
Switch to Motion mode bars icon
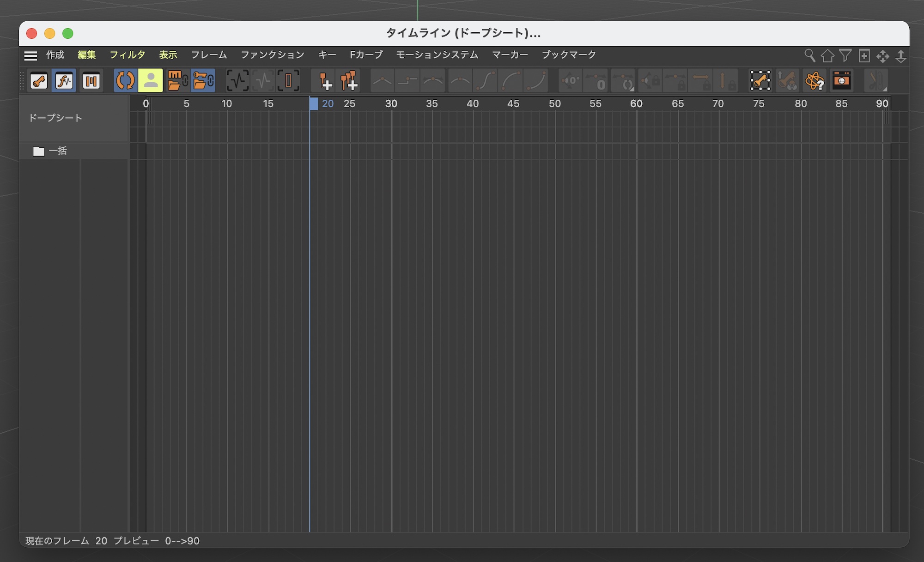point(91,81)
